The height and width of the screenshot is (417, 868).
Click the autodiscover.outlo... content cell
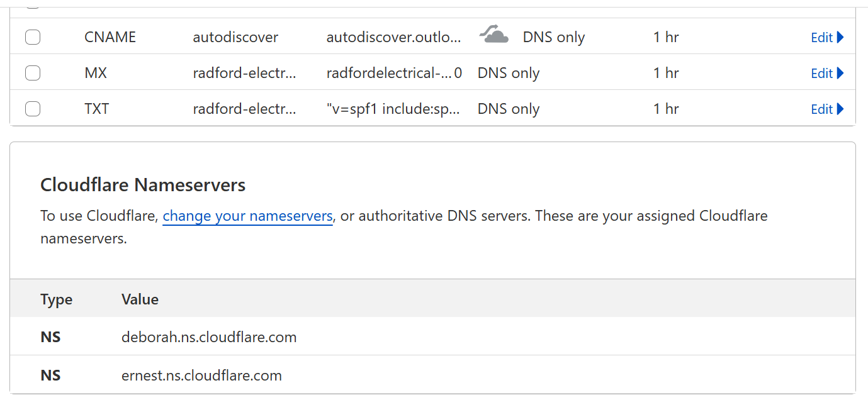pyautogui.click(x=394, y=37)
